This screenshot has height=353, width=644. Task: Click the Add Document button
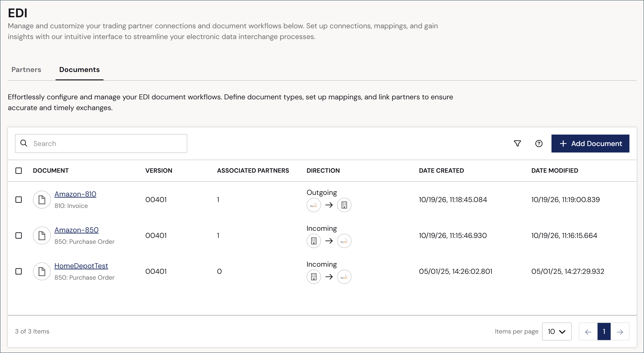(590, 144)
